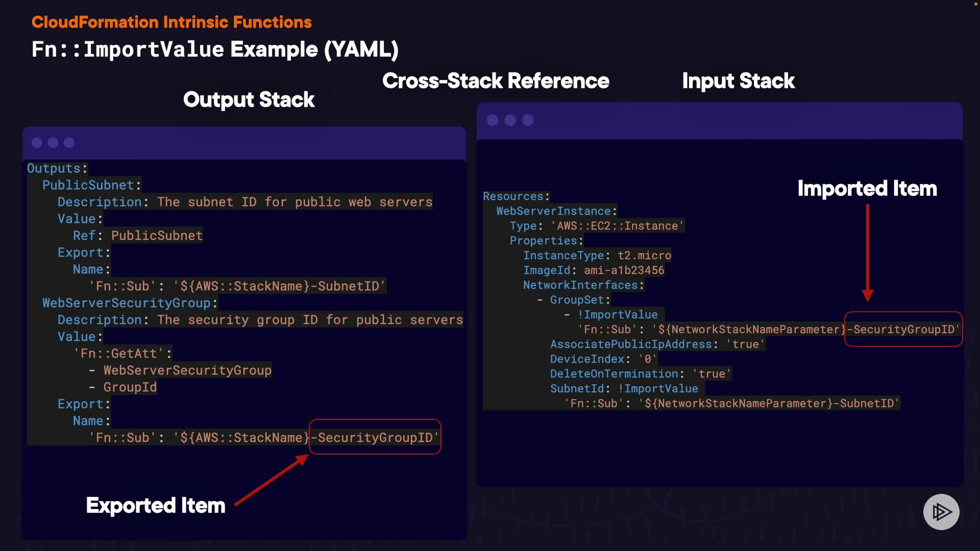Click the highlighted -SecurityGroupID' export name
The image size is (980, 551).
(375, 437)
